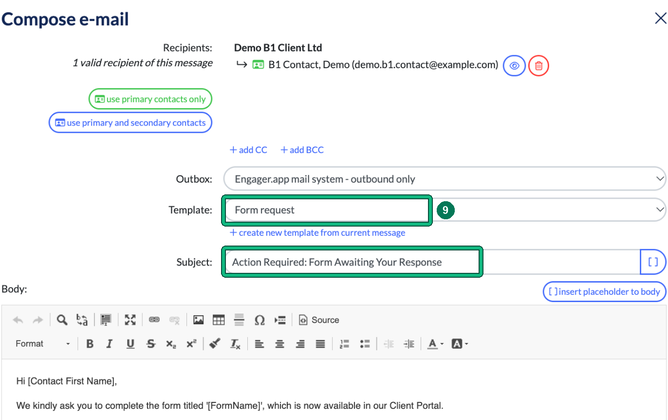Open the Outbox dropdown
The image size is (668, 420).
pyautogui.click(x=444, y=179)
